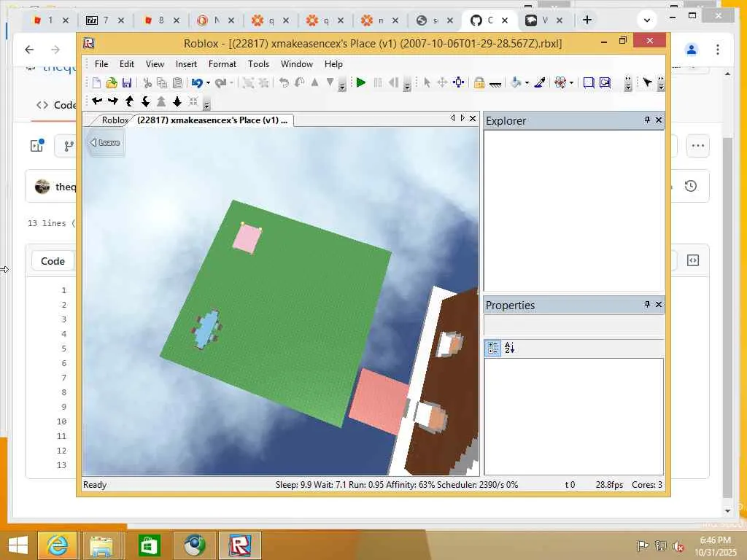Run the place with the green Play button
This screenshot has height=560, width=747.
(361, 83)
